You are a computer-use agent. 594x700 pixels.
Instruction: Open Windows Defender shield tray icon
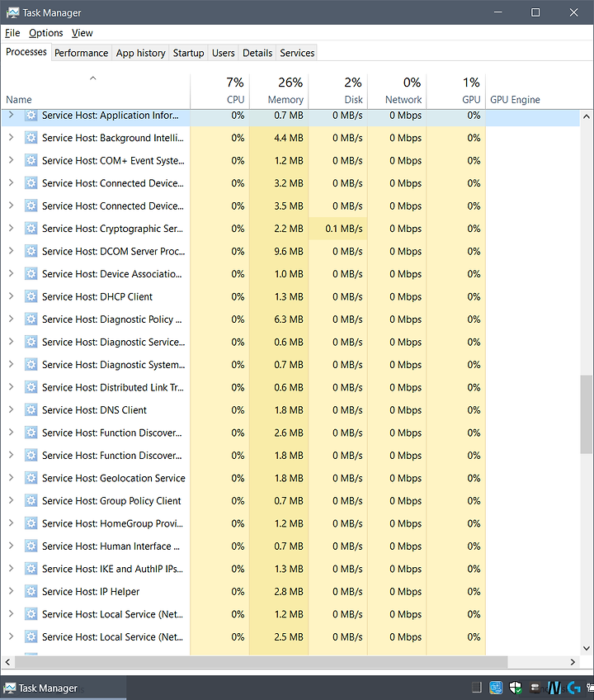pos(516,688)
